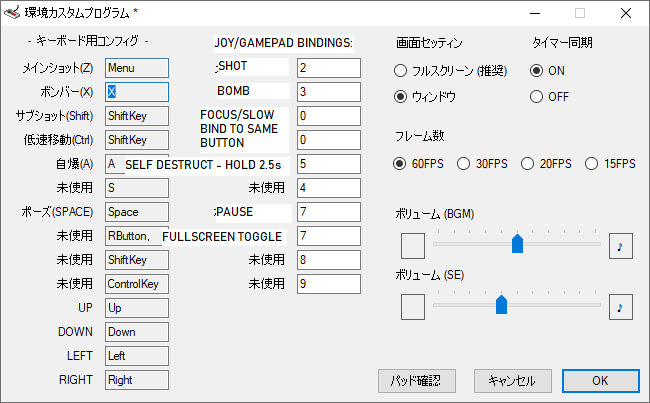Focus メインショット(Z) key field showing Menu

[137, 68]
